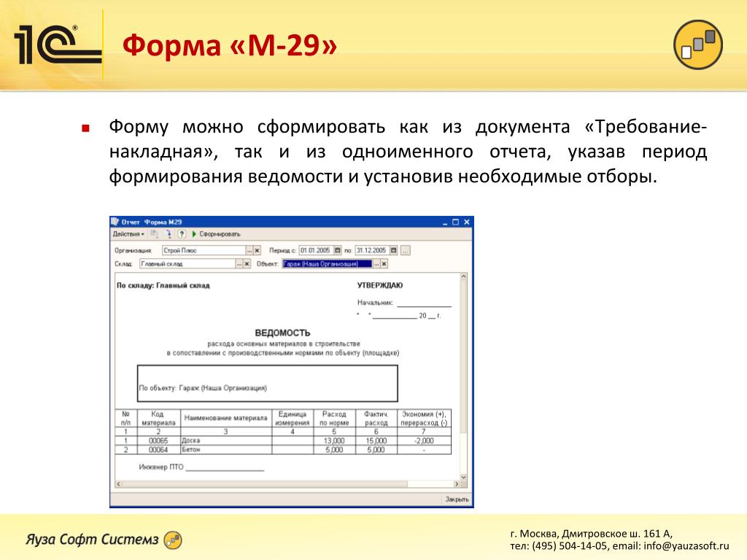The height and width of the screenshot is (560, 747).
Task: Click column header Код материала
Action: tap(158, 418)
